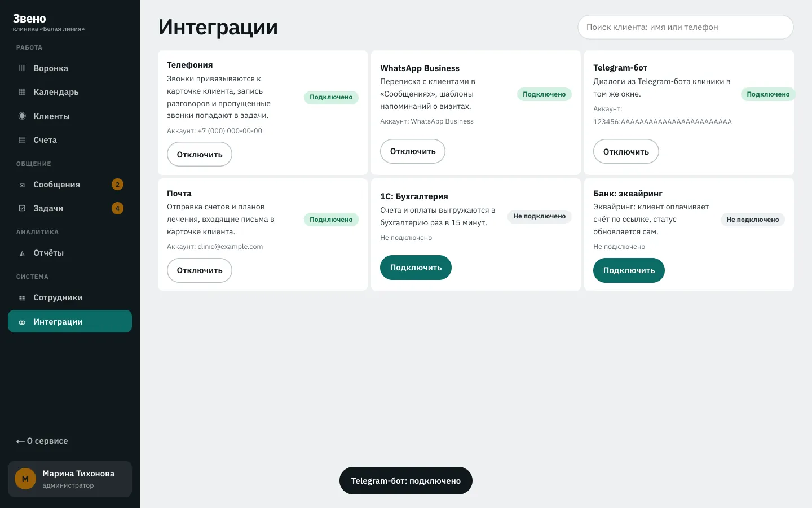Open Марина Тихонова's profile name

click(x=78, y=474)
